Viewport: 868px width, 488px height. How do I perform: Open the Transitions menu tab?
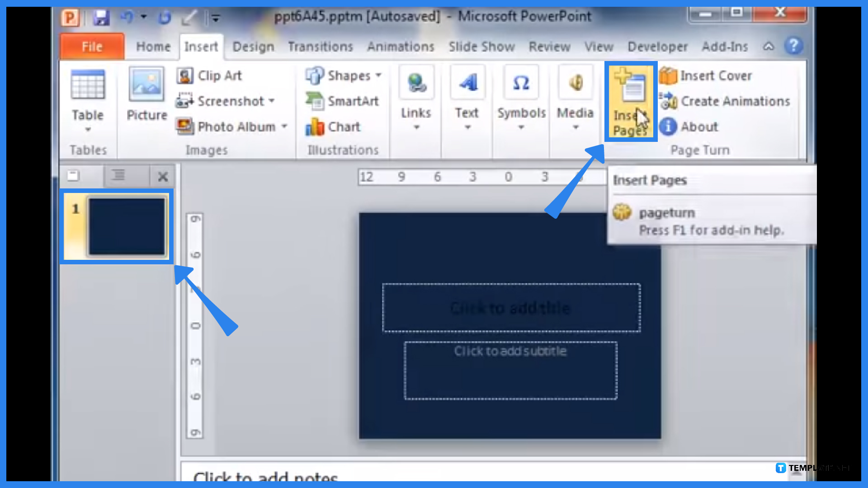(320, 46)
